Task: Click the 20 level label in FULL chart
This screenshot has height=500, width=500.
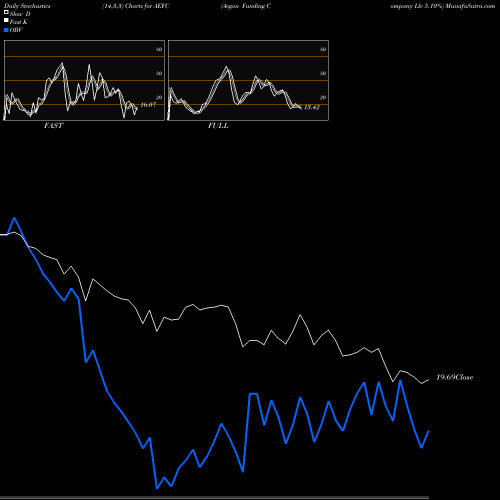Action: pyautogui.click(x=323, y=97)
